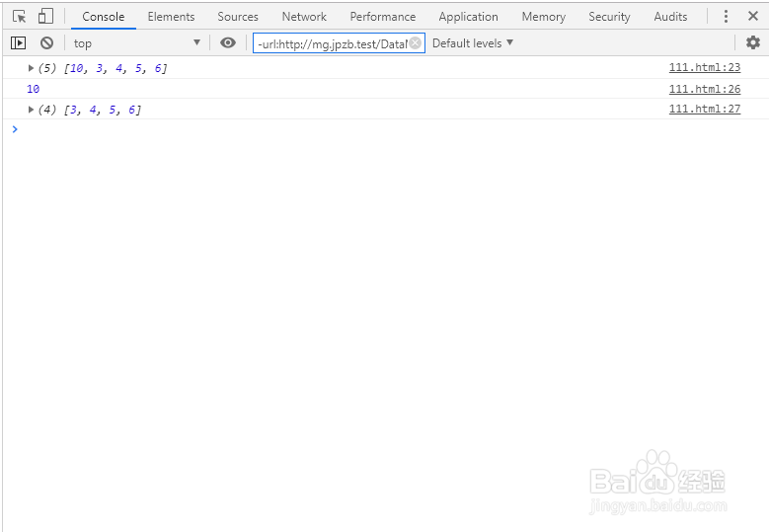Toggle the device toolbar icon
This screenshot has width=769, height=532.
point(45,16)
